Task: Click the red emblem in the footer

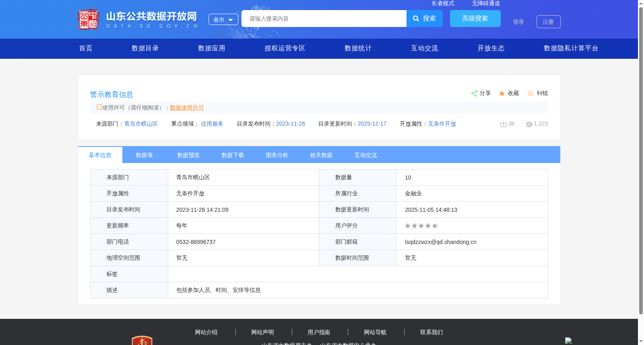Action: tap(142, 340)
